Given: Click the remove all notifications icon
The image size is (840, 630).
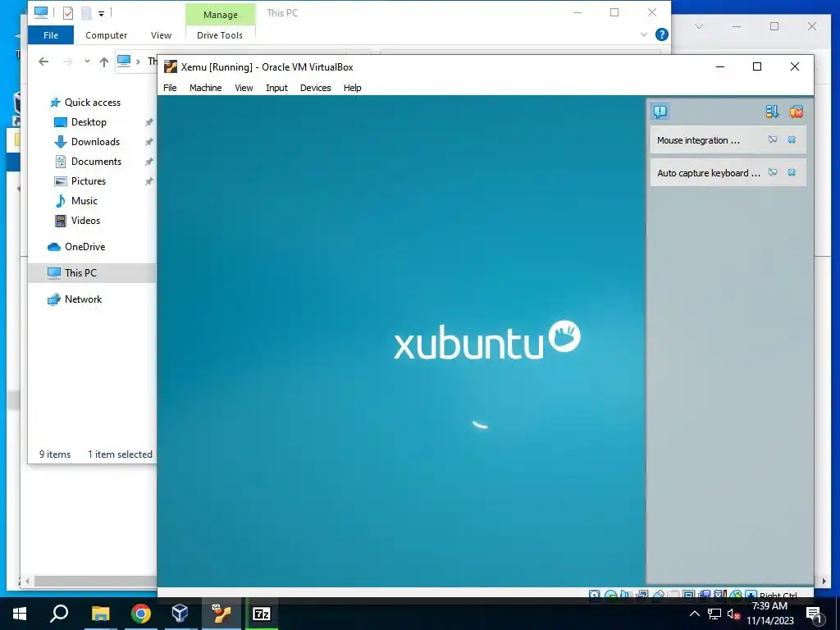Looking at the screenshot, I should (x=796, y=112).
